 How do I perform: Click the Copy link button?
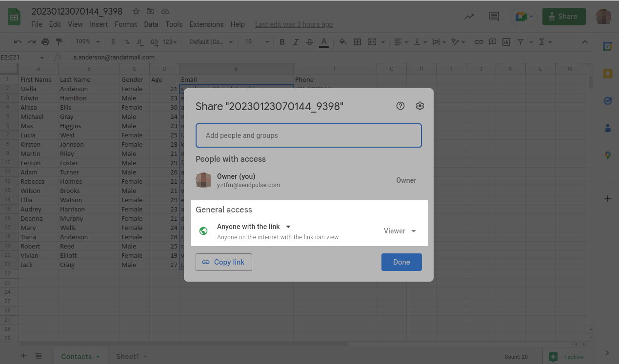pos(224,262)
